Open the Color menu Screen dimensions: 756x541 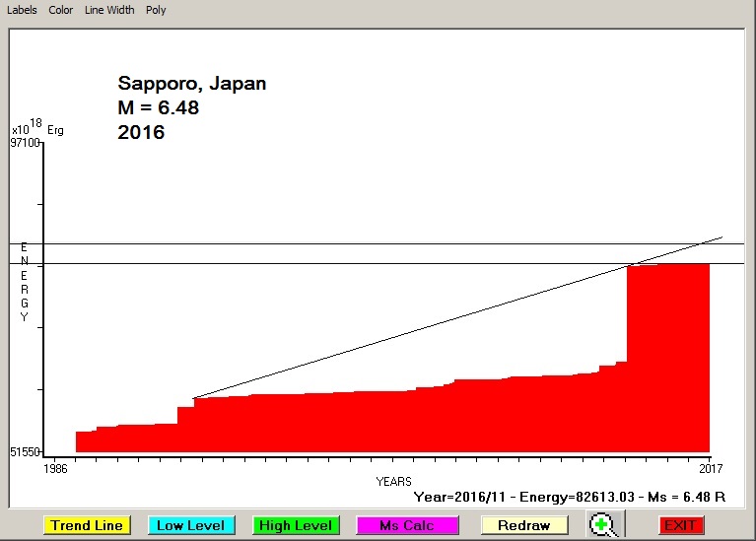pyautogui.click(x=61, y=10)
